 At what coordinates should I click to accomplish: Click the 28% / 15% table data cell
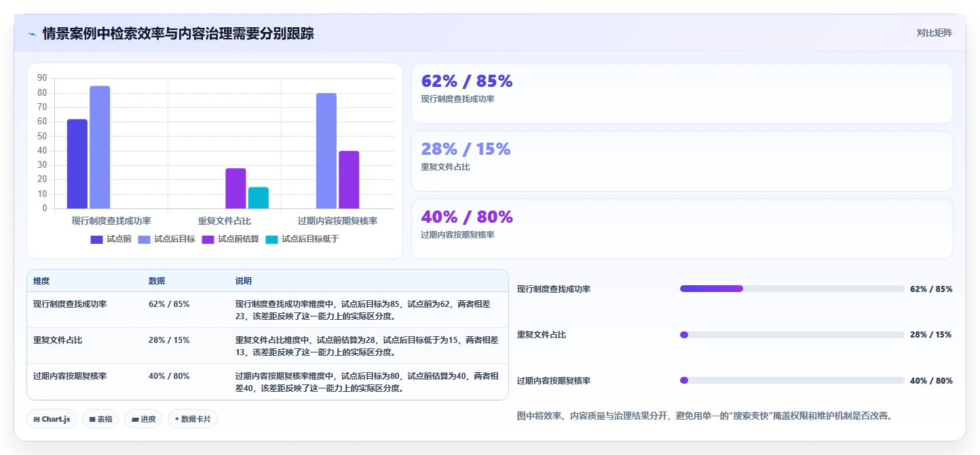coord(169,340)
